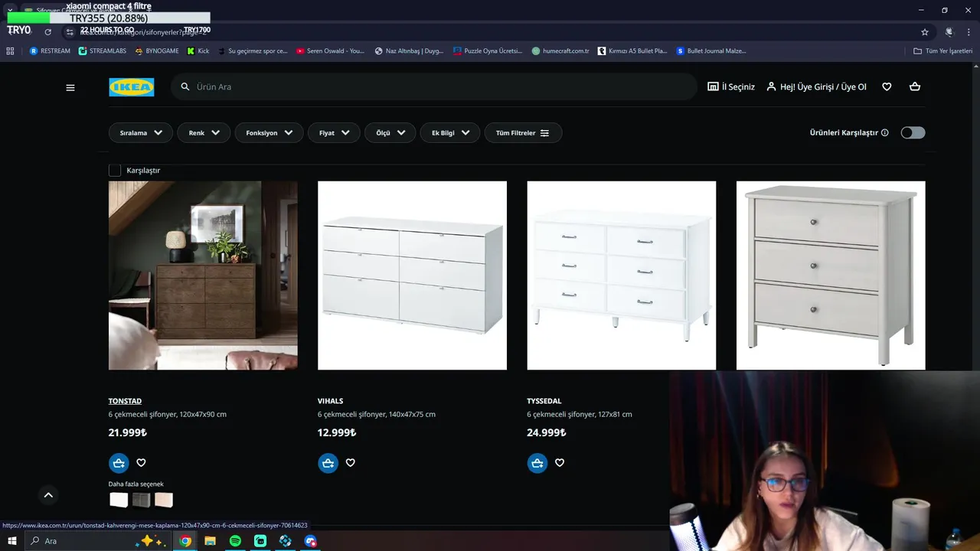Open the VIHALS product link
Screen dimensions: 980x551
point(330,401)
